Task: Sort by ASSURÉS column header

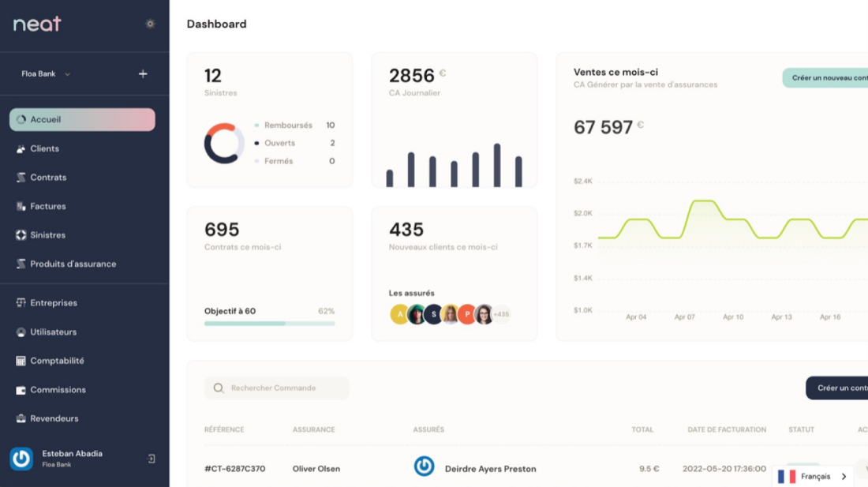Action: point(428,429)
